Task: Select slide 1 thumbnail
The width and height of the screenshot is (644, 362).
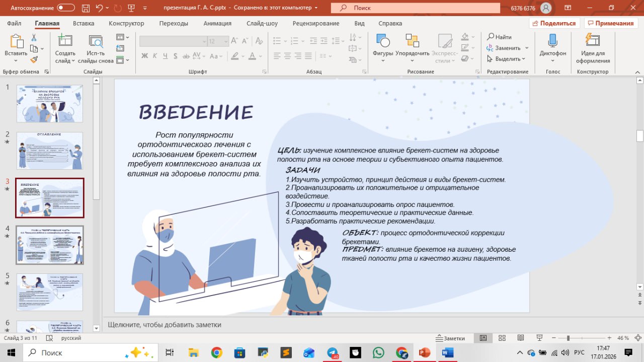Action: (50, 104)
